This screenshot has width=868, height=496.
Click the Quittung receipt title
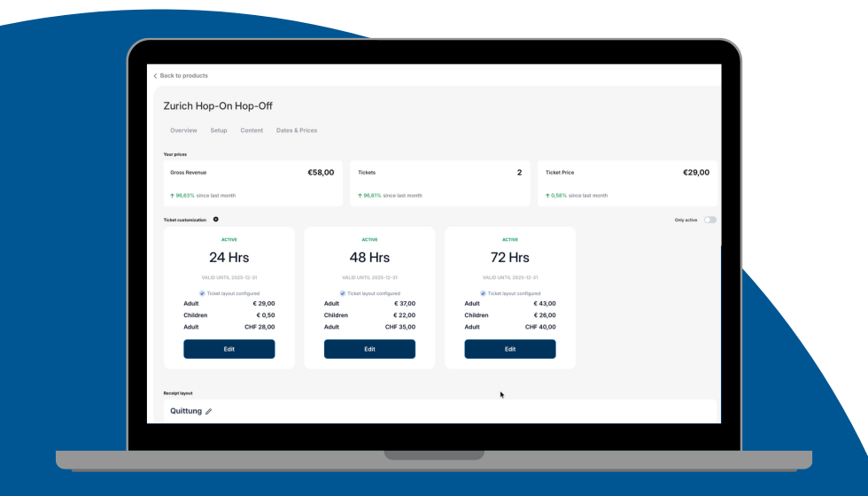(x=186, y=411)
